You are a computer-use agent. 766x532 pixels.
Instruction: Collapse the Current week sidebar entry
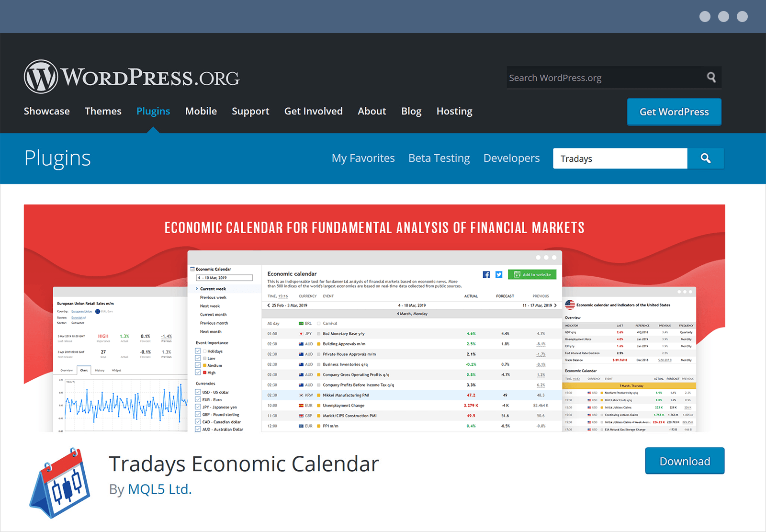pos(197,288)
